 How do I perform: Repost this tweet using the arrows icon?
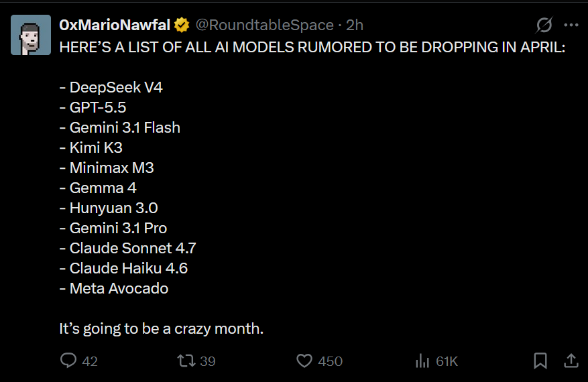coord(186,361)
